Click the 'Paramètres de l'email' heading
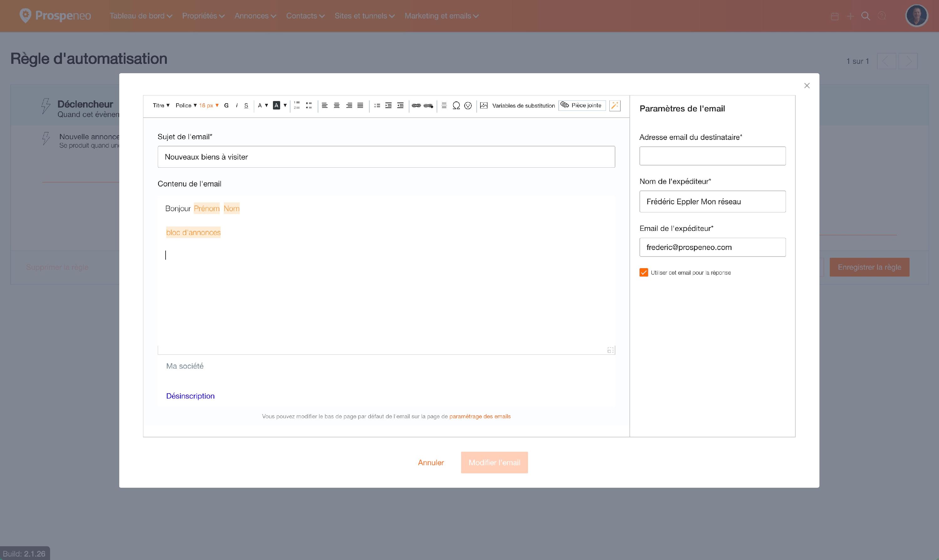 point(682,109)
